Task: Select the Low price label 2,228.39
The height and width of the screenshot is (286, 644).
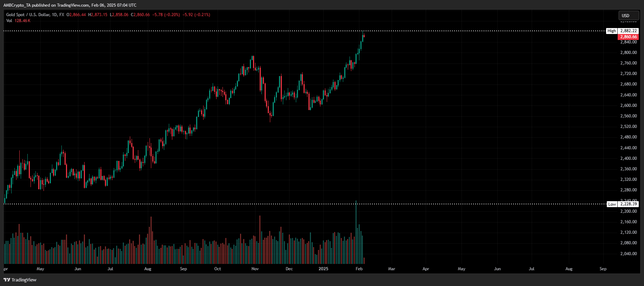Action: [x=628, y=204]
